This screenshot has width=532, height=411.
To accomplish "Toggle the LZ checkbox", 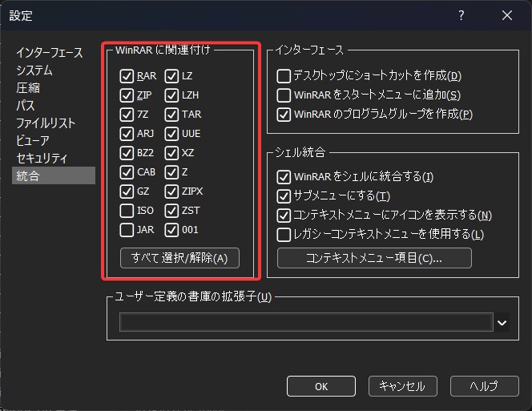I will [171, 76].
